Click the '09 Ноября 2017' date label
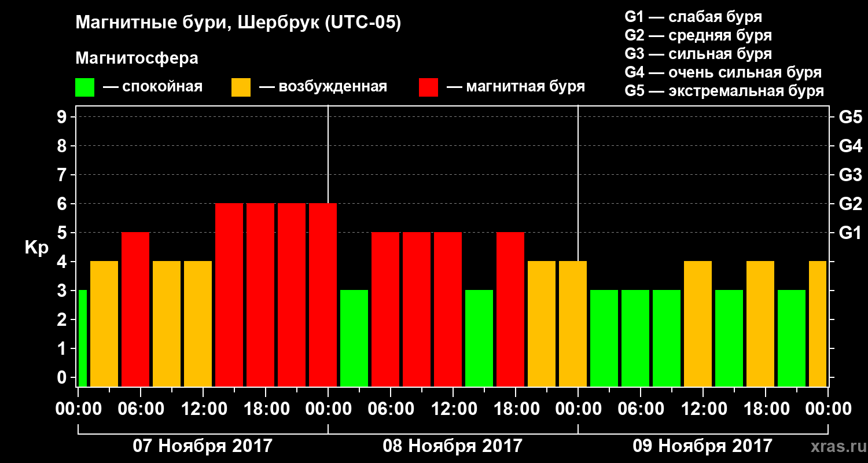 point(703,446)
